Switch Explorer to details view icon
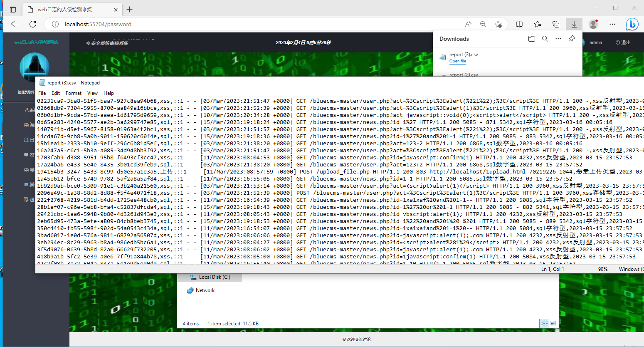 pyautogui.click(x=544, y=323)
